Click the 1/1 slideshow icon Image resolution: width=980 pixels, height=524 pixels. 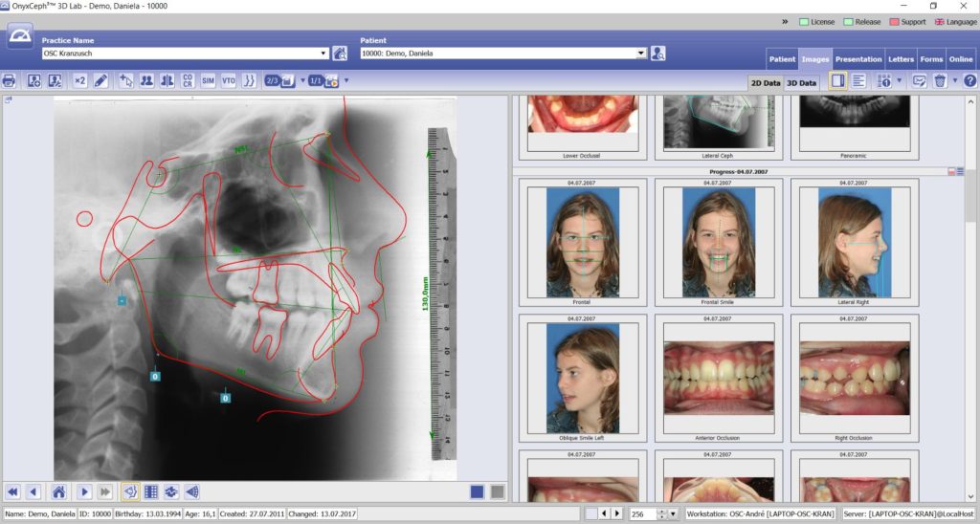[323, 80]
